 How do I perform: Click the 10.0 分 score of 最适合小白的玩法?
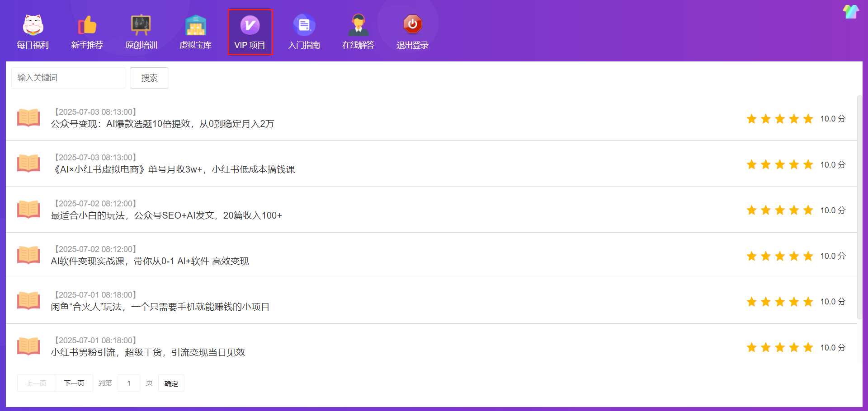pos(833,210)
